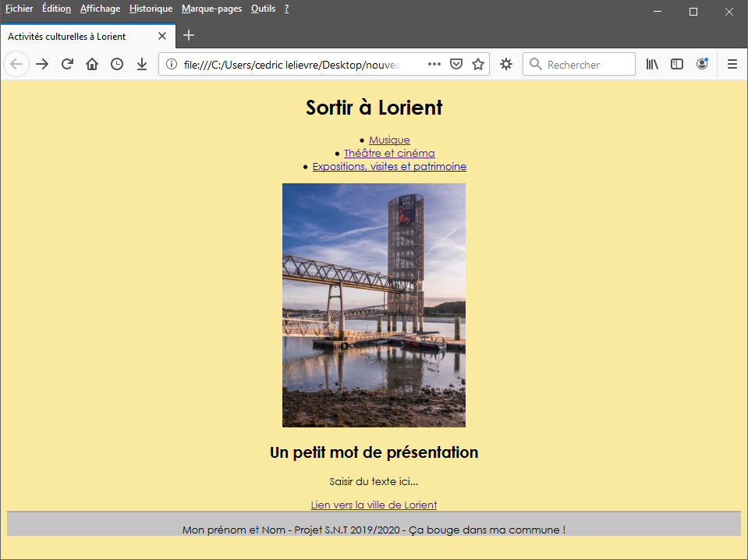Click the Saisir du texte ici paragraph
Viewport: 748px width, 560px height.
(374, 482)
